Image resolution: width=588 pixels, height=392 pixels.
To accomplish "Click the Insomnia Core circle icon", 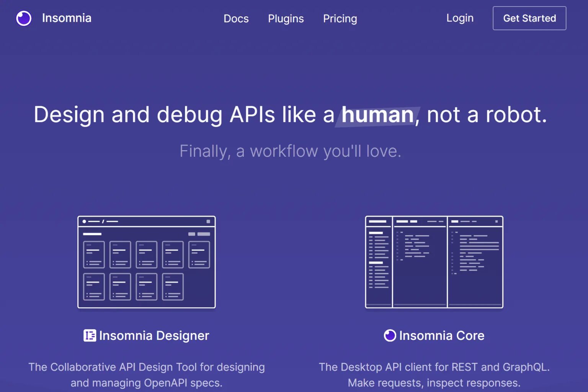I will (x=390, y=335).
